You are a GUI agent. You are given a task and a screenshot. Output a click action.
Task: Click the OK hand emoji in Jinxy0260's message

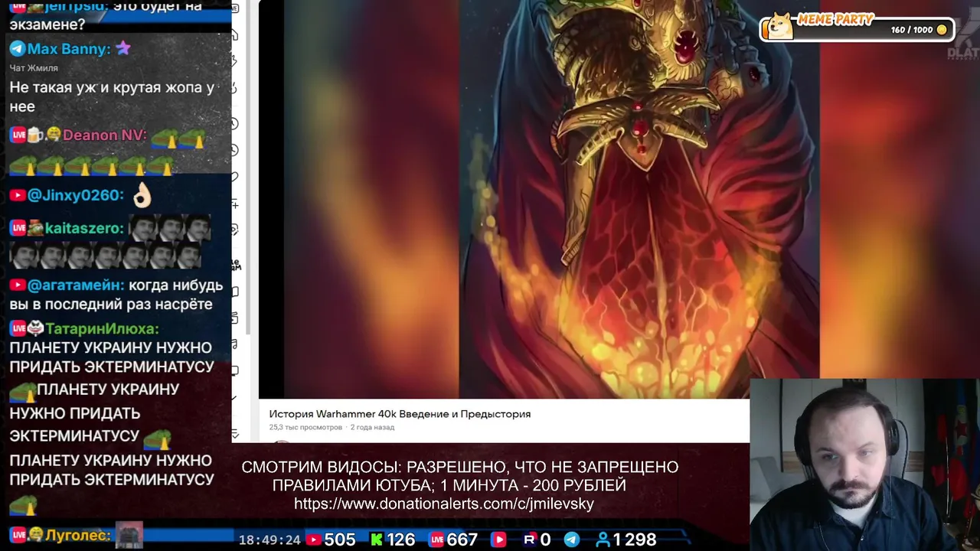(142, 196)
